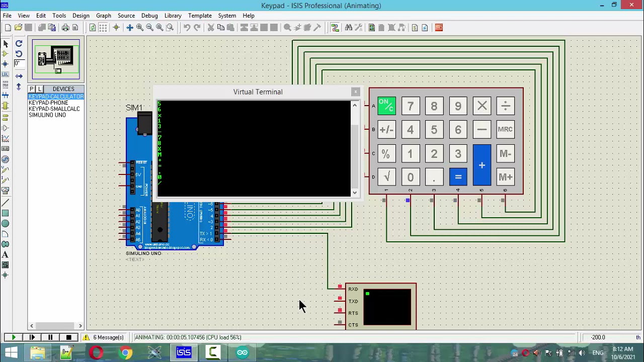
Task: Open Chrome from the taskbar
Action: pyautogui.click(x=125, y=353)
